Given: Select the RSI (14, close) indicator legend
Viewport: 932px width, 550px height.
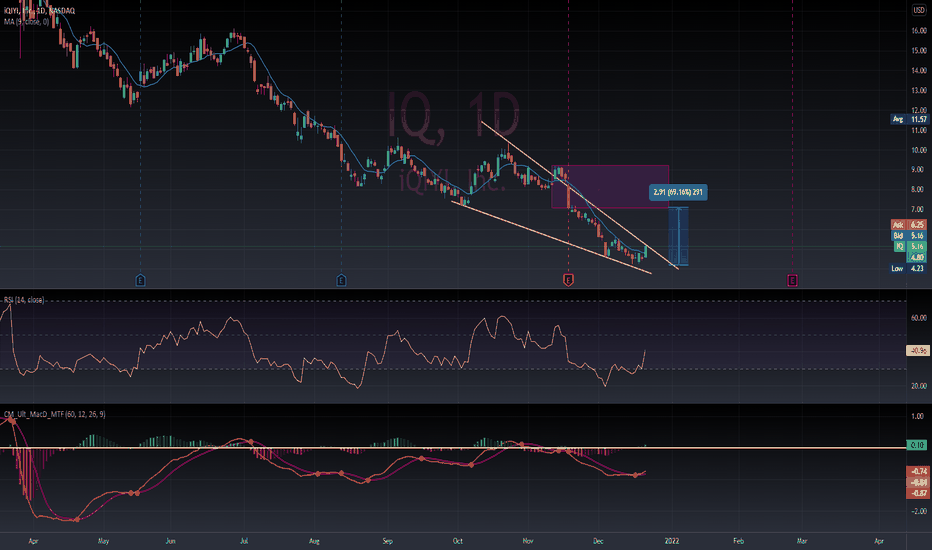Looking at the screenshot, I should tap(24, 300).
